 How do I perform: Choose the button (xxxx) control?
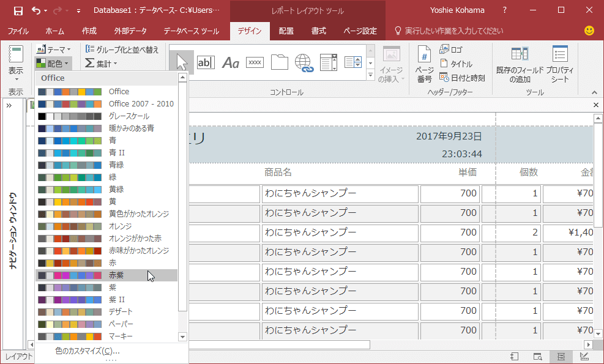point(255,62)
